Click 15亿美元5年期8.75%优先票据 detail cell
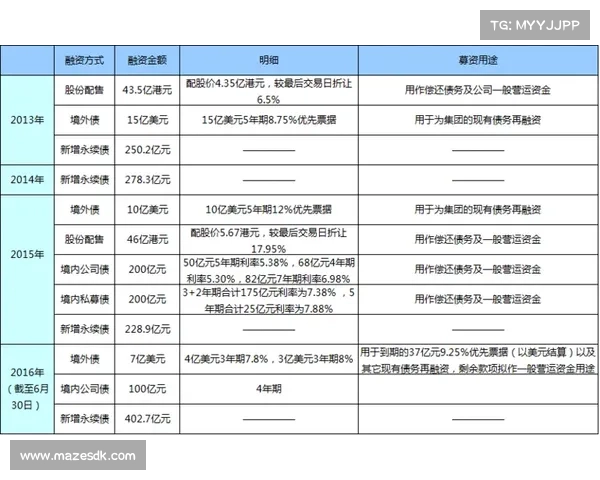 [269, 120]
